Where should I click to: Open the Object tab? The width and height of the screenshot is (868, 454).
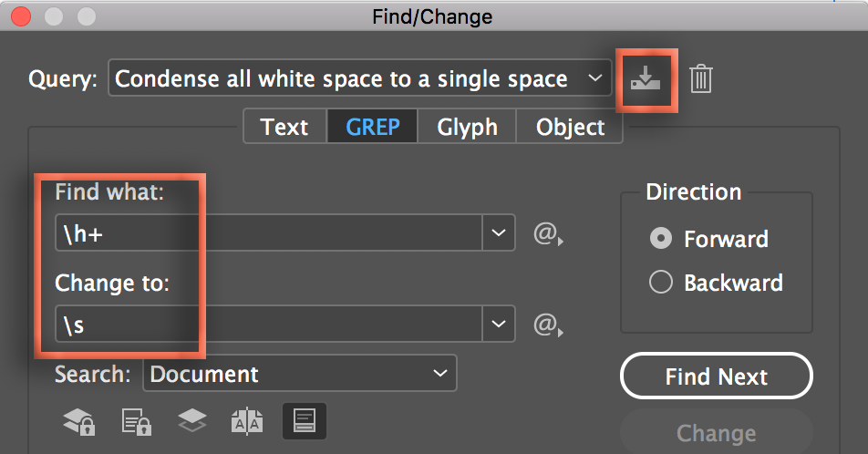(570, 127)
